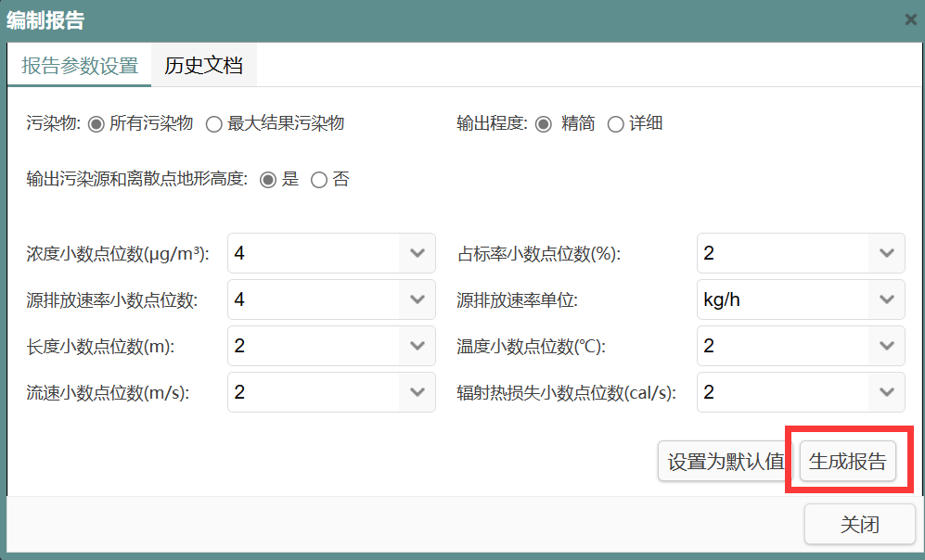Expand 浓度小数点位数 dropdown arrow
The height and width of the screenshot is (560, 925).
click(x=417, y=253)
